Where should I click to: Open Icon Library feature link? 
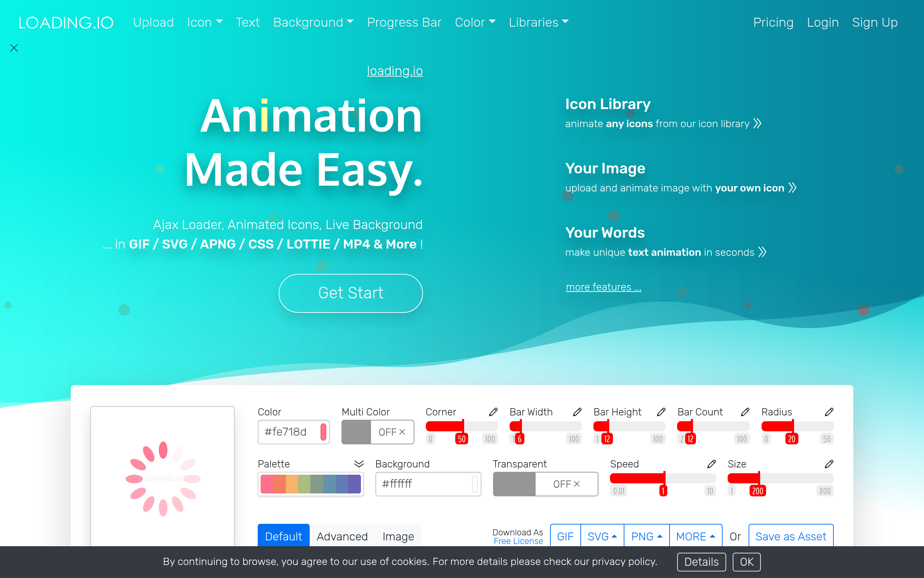tap(663, 113)
